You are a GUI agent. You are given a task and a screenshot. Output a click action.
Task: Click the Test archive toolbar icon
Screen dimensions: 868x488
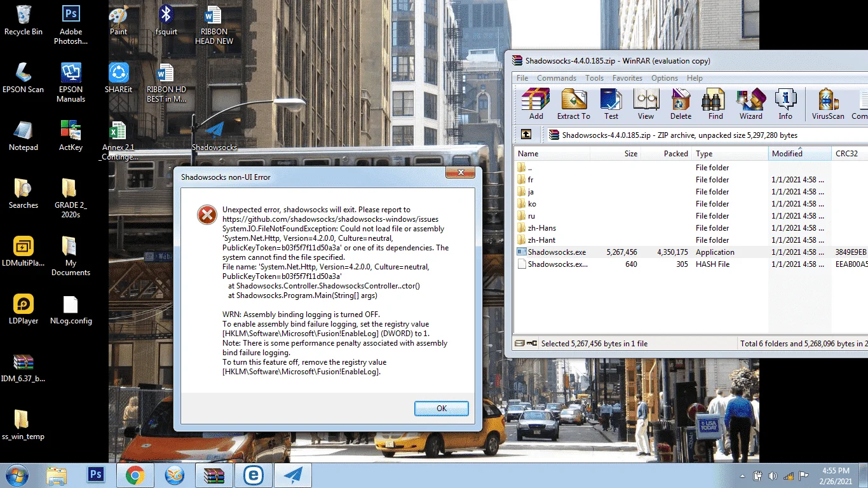click(611, 104)
